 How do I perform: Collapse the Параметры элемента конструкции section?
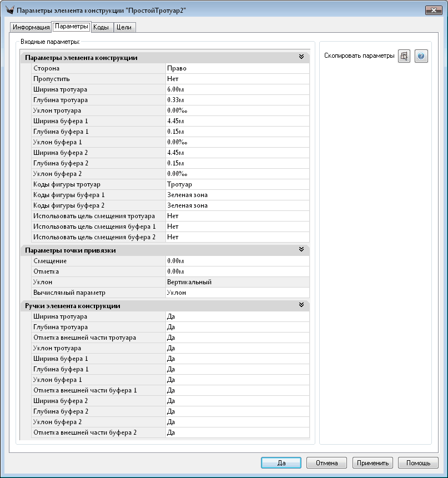[x=301, y=57]
